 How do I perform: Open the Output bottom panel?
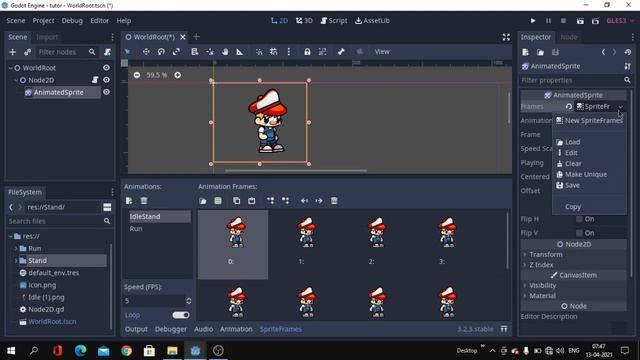click(x=136, y=329)
